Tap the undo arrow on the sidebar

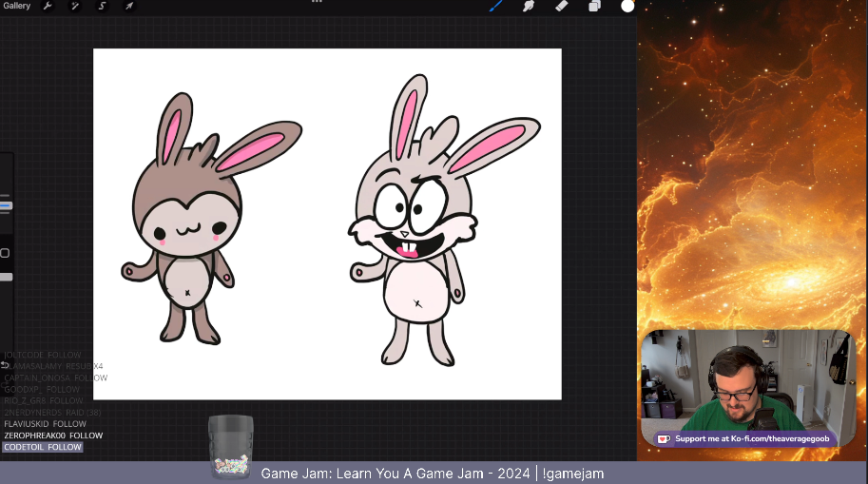click(x=5, y=365)
